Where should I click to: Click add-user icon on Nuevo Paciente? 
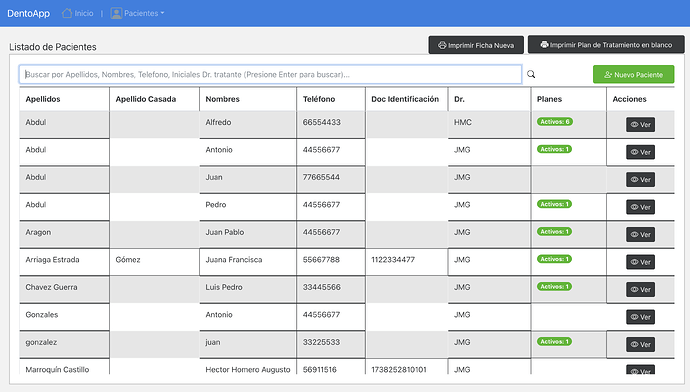pos(608,75)
